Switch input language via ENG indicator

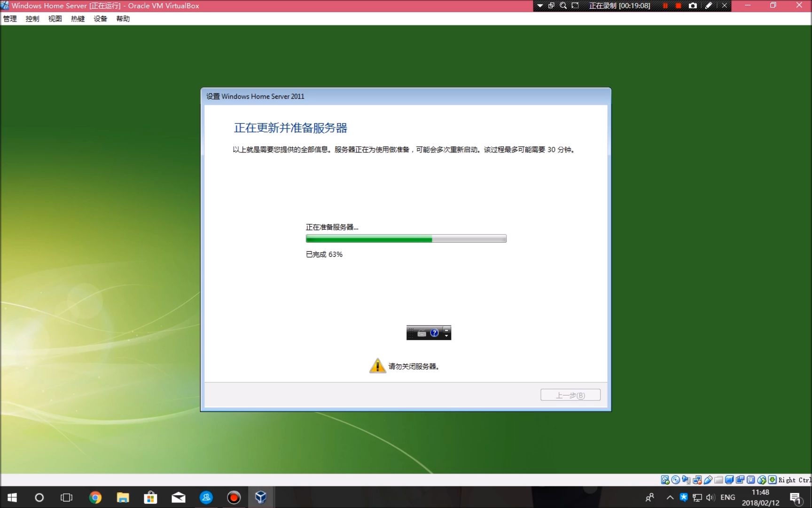pos(727,497)
